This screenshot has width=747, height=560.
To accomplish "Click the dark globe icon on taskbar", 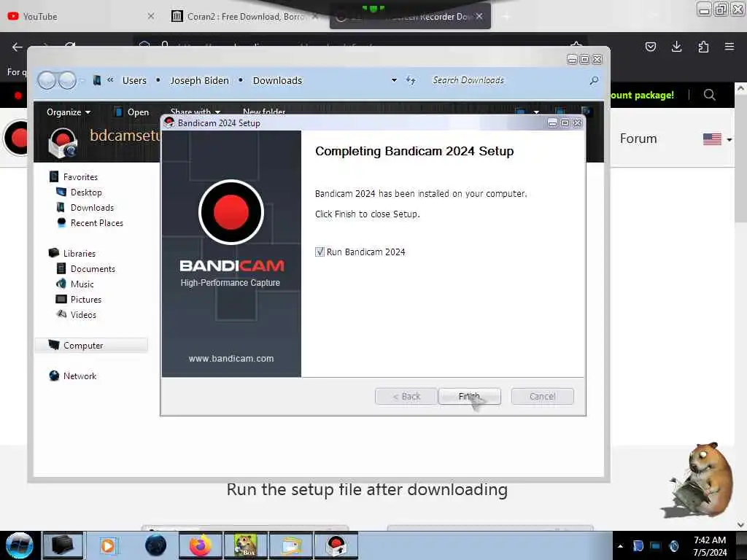I will click(155, 545).
